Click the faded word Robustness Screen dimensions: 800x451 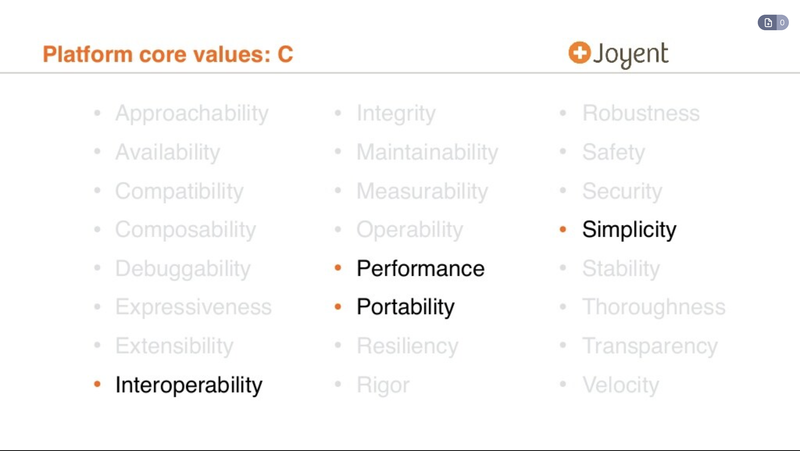click(641, 113)
